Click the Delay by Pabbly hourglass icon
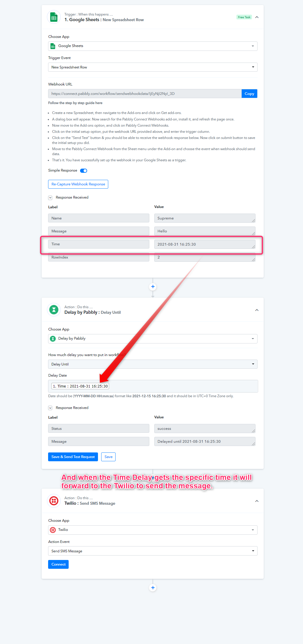303x644 pixels. point(54,310)
